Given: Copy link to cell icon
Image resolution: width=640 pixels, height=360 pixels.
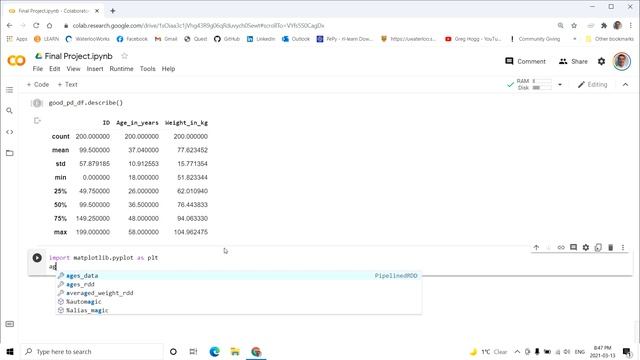Looking at the screenshot, I should point(561,247).
